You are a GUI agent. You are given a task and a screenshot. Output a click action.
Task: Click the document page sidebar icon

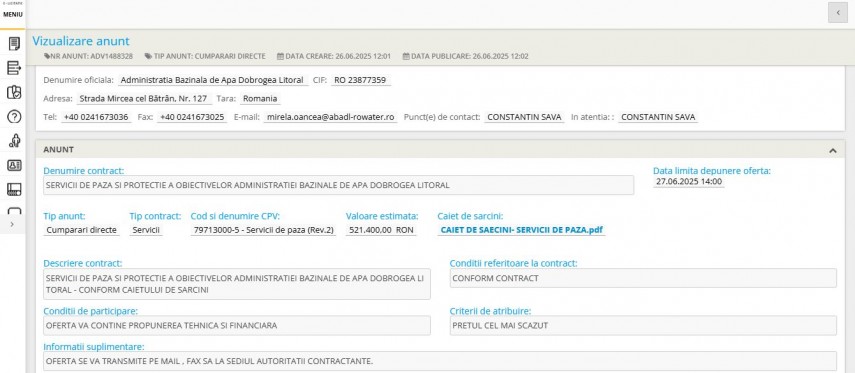(14, 44)
